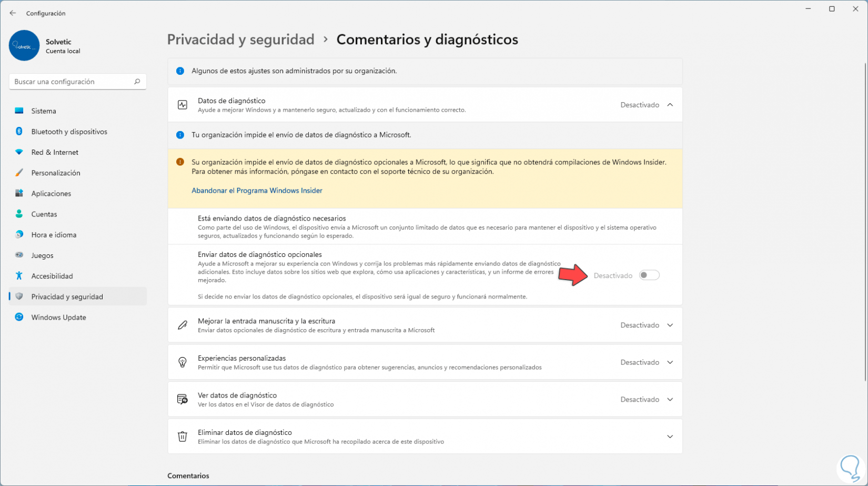Click the Accesibilidad figure icon
This screenshot has width=868, height=486.
pos(19,275)
